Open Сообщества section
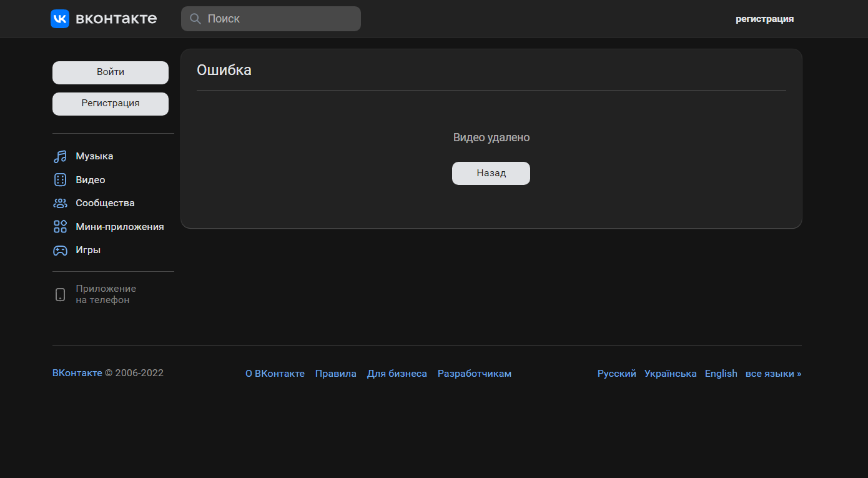868x478 pixels. 105,203
